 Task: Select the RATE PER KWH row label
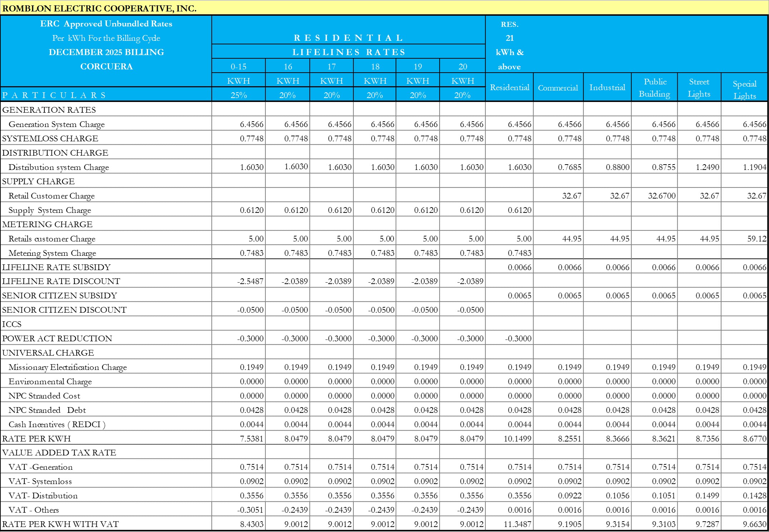(x=36, y=439)
